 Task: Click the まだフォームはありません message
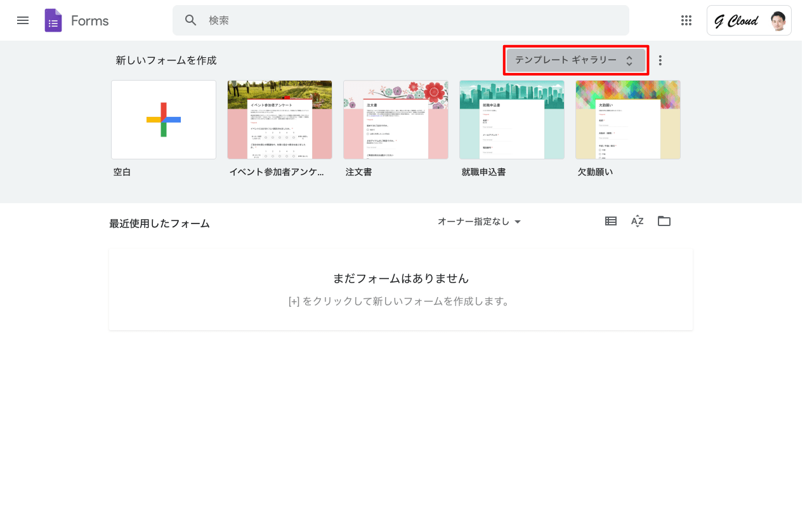point(401,278)
